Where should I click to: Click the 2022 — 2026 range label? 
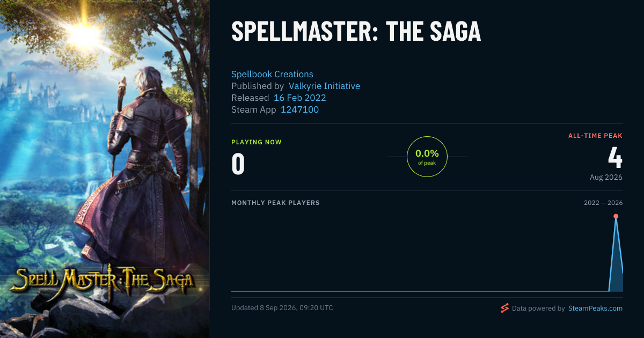[x=603, y=203]
